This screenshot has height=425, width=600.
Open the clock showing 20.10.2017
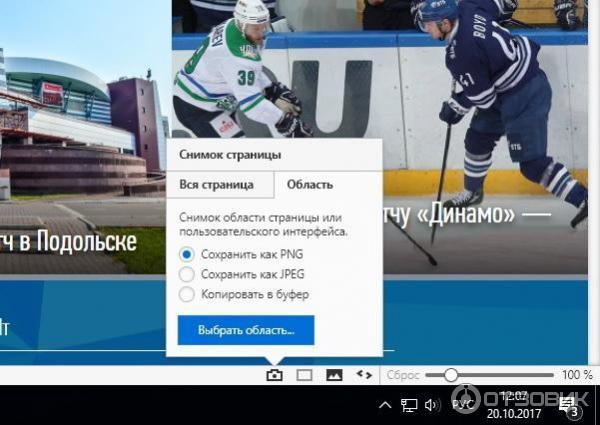tap(514, 405)
